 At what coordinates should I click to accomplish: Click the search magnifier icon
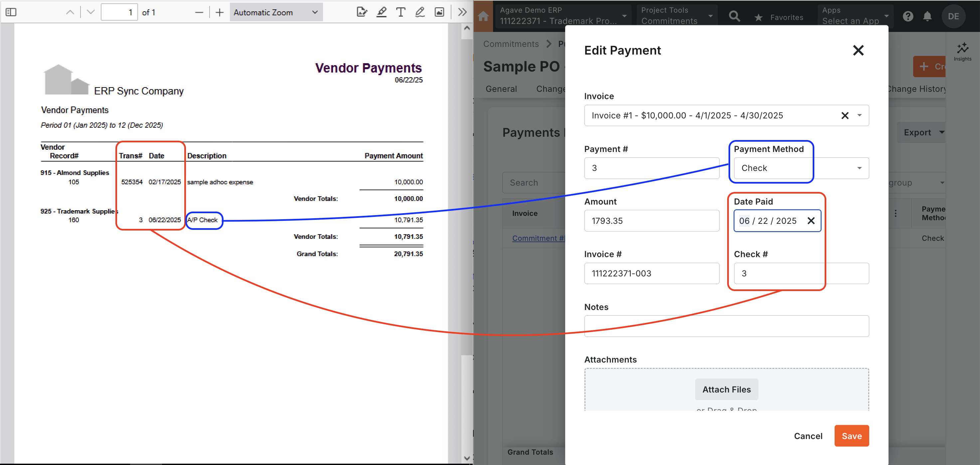tap(734, 16)
